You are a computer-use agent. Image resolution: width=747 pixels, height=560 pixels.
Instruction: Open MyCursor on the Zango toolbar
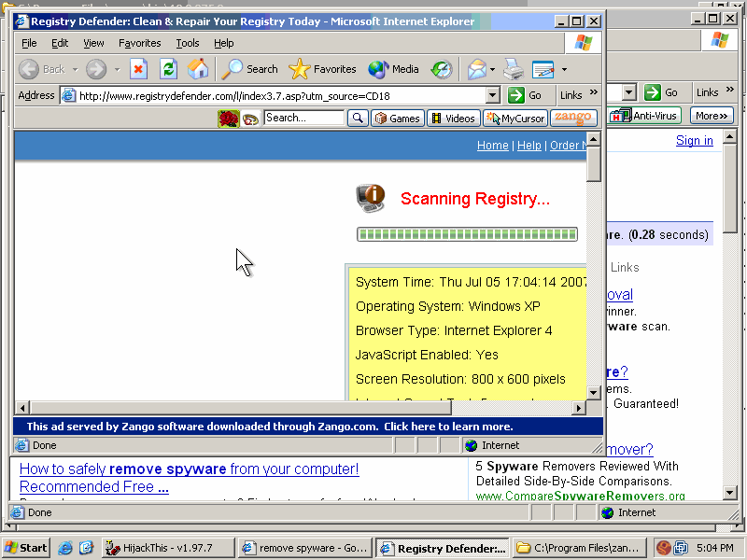[515, 119]
